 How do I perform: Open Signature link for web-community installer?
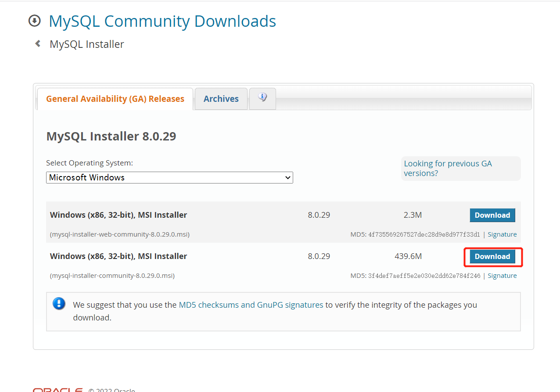pos(502,234)
